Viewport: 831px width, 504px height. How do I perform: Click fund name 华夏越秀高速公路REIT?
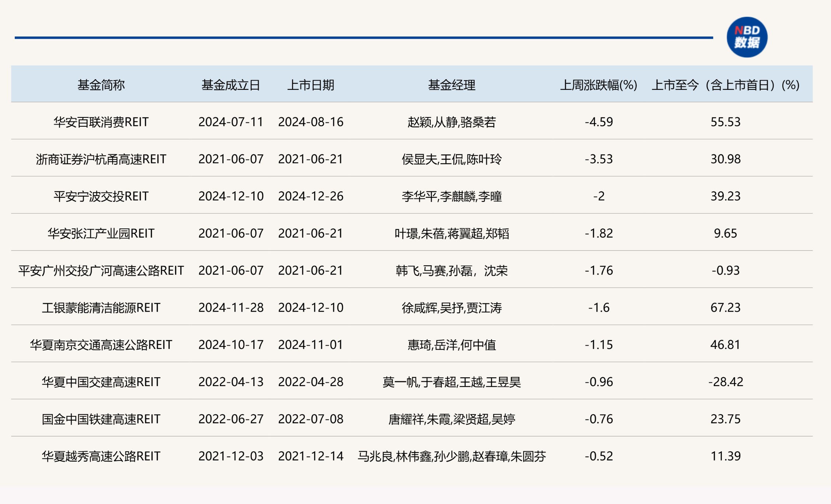101,456
